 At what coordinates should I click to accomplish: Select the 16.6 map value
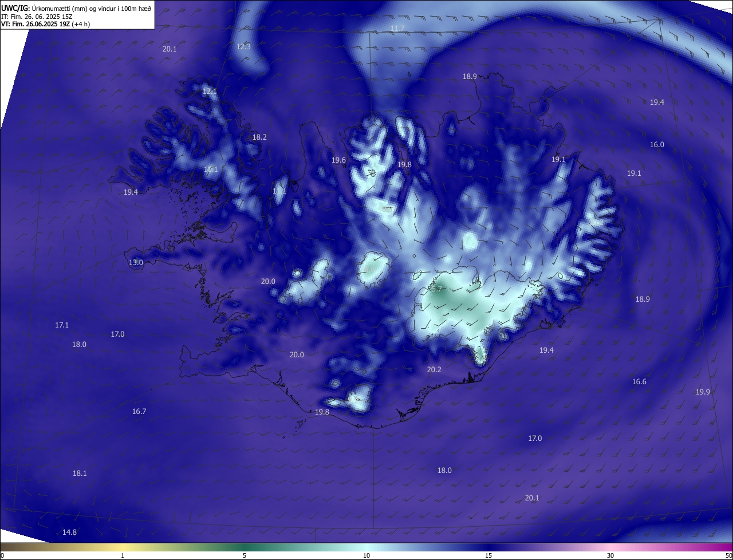pyautogui.click(x=639, y=381)
